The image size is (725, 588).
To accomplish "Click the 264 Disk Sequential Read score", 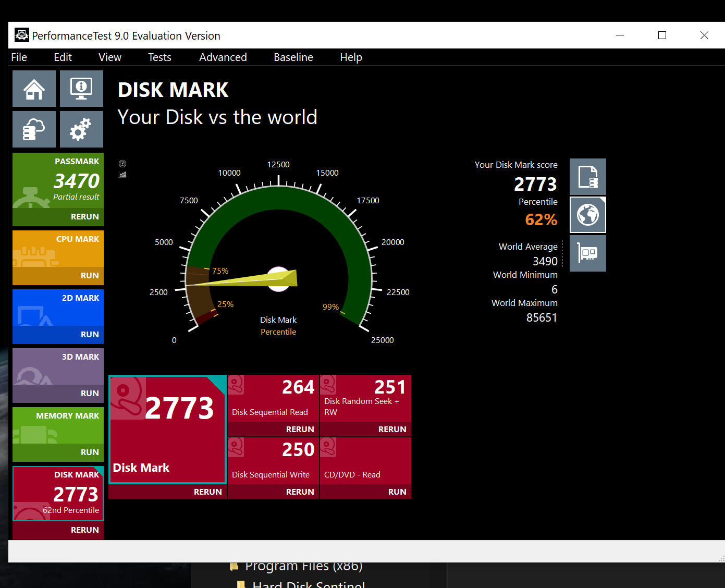I will pos(298,387).
